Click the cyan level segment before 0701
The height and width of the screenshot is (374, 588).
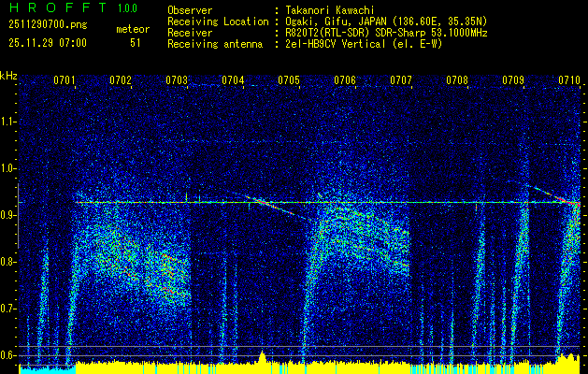(x=48, y=370)
